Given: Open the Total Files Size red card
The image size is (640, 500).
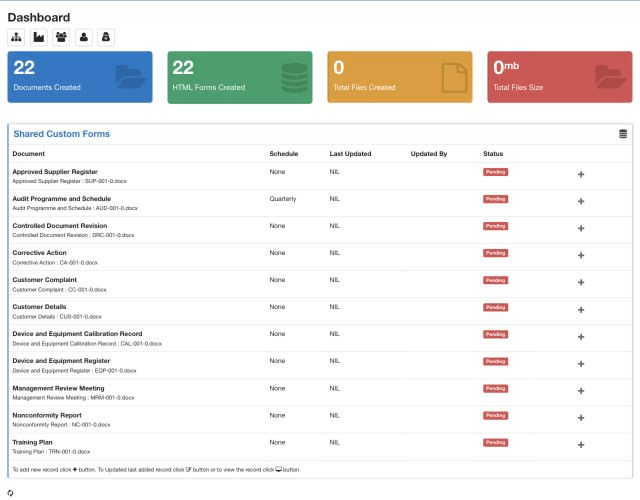Looking at the screenshot, I should [560, 77].
